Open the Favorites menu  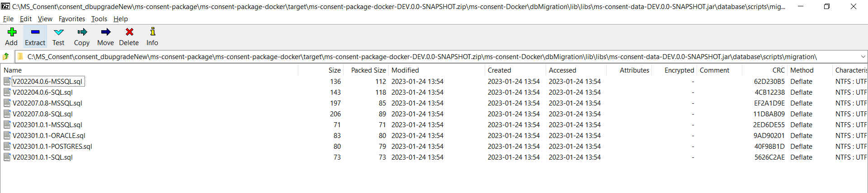(x=72, y=19)
